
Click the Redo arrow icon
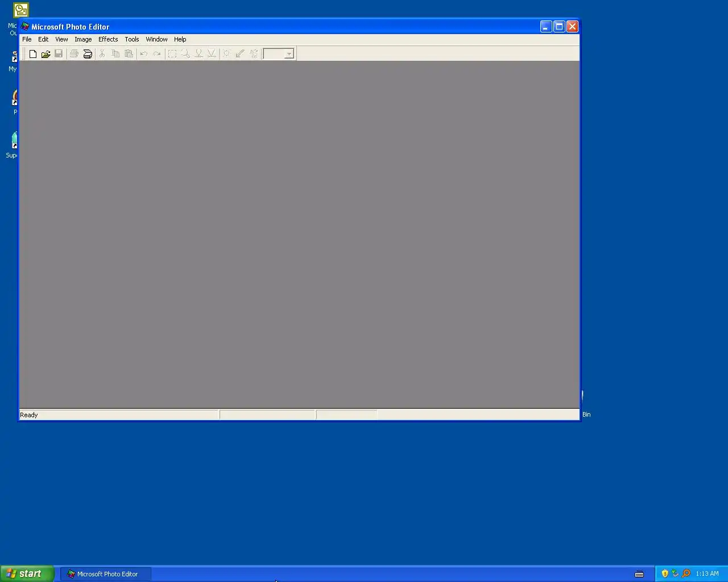157,54
